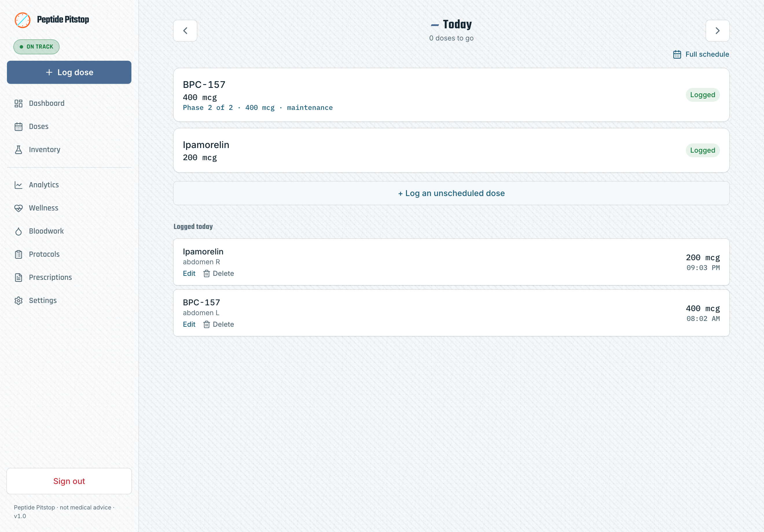Click trash icon on BPC-157 log entry
This screenshot has height=532, width=764.
[206, 324]
